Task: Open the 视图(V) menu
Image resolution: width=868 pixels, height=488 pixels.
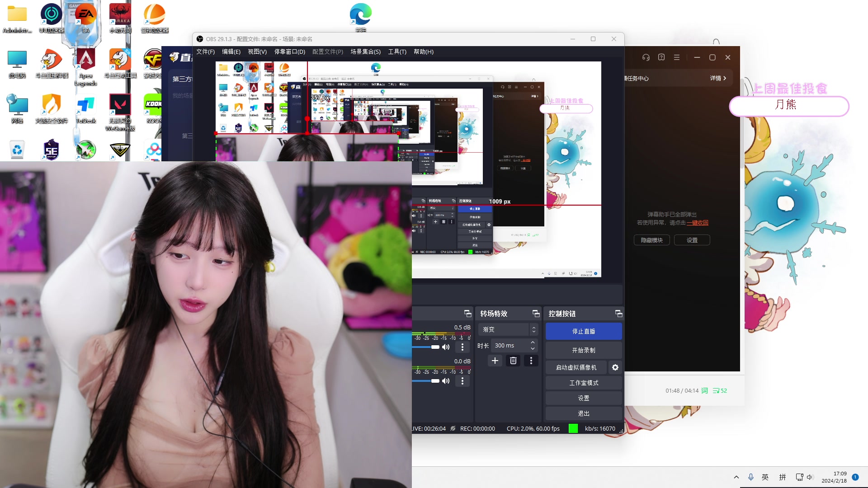Action: (x=257, y=52)
